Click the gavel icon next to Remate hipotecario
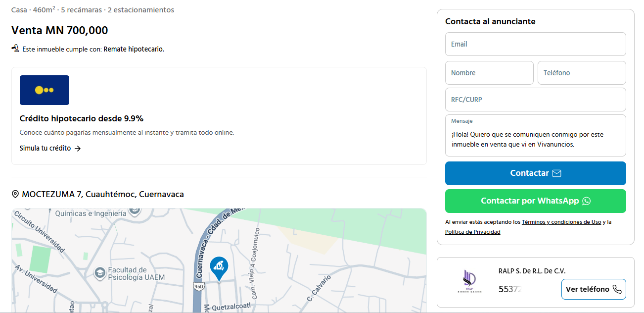The width and height of the screenshot is (644, 313). coord(15,49)
